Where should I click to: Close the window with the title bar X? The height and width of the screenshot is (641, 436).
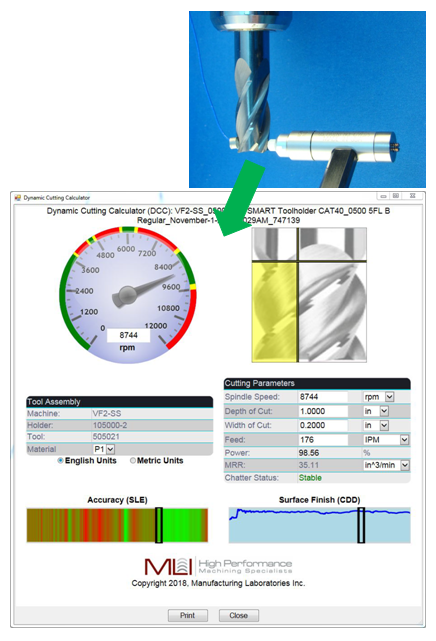click(x=413, y=196)
